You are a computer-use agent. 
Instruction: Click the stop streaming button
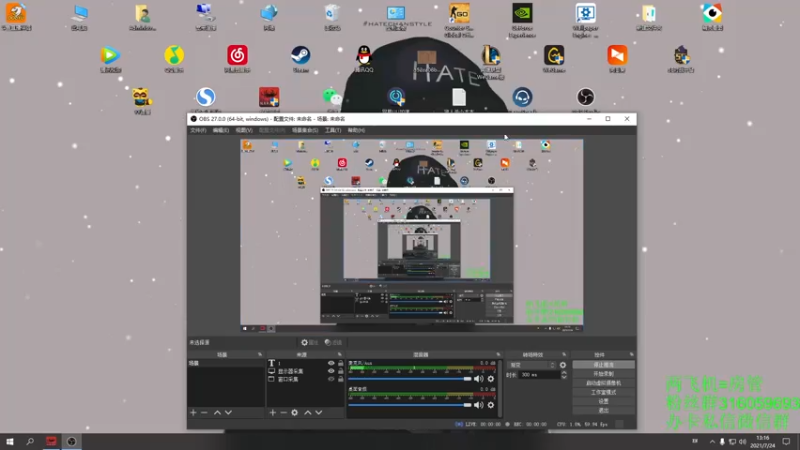[604, 365]
